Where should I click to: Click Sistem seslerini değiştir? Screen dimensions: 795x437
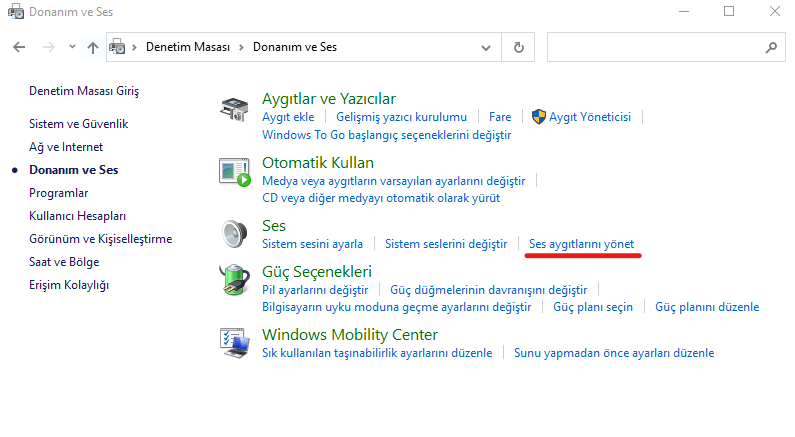pos(446,244)
